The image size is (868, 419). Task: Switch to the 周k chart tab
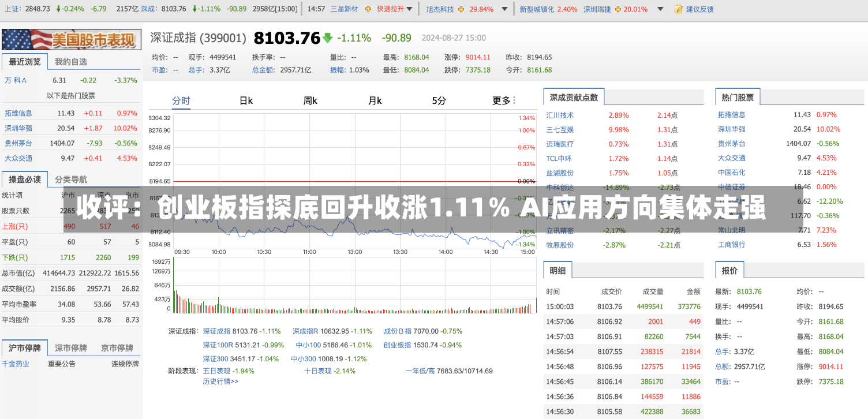point(310,100)
